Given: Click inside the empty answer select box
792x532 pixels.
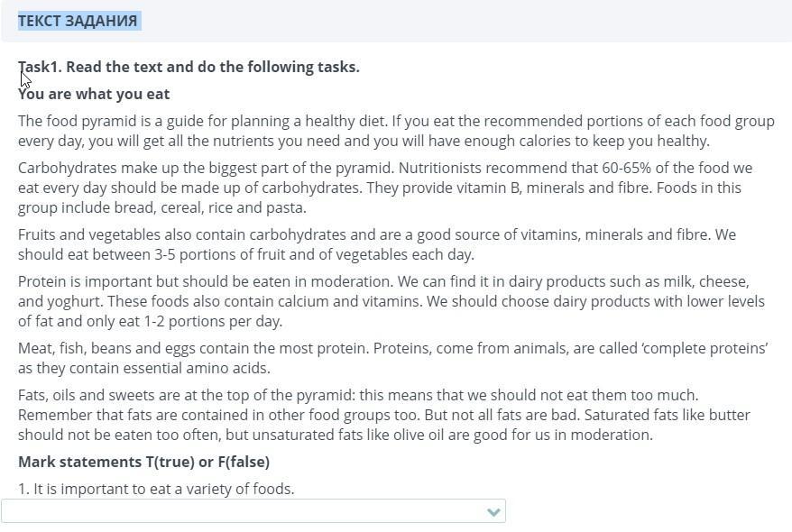Looking at the screenshot, I should (253, 511).
